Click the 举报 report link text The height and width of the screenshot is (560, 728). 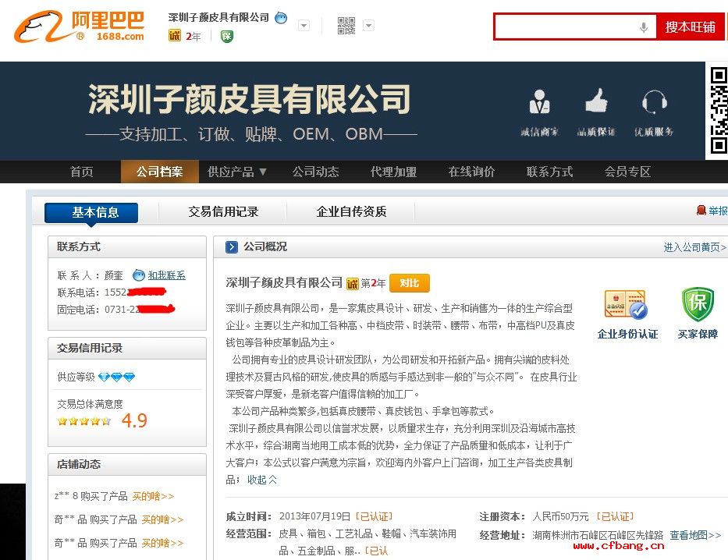pos(718,211)
